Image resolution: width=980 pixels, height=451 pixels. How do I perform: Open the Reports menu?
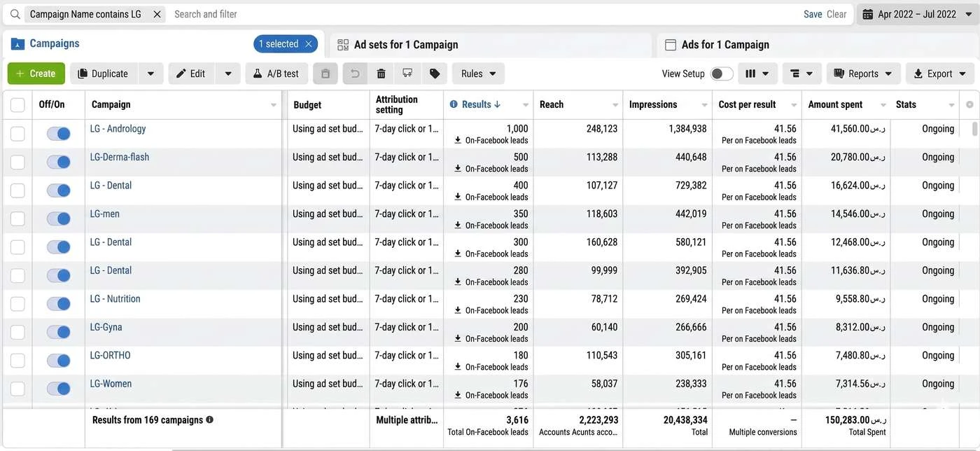(863, 74)
